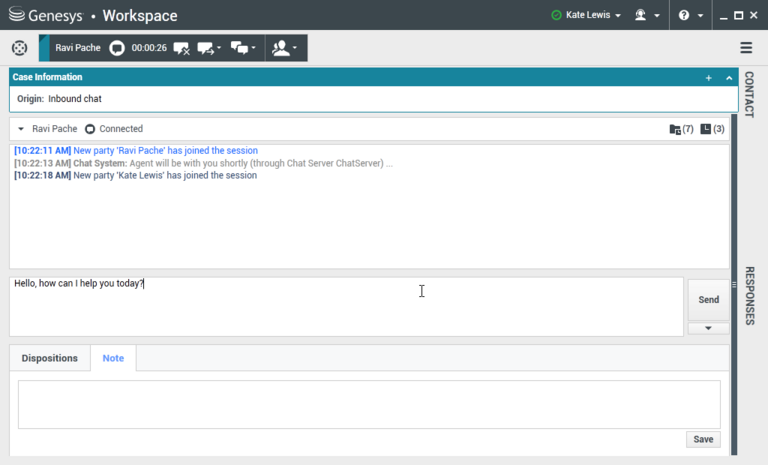The height and width of the screenshot is (465, 768).
Task: Open the help menu dropdown
Action: coord(690,15)
